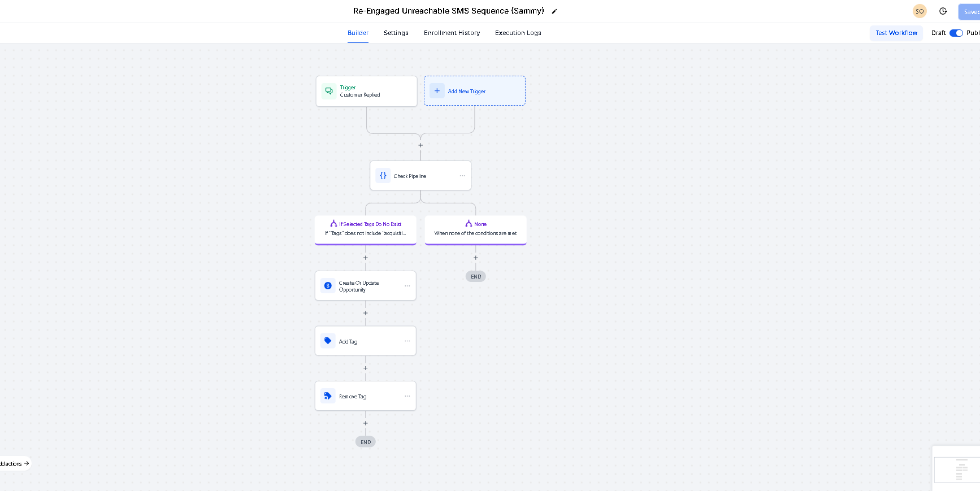Open the Check Pipeline three-dot menu
Screen dimensions: 980x491
(x=462, y=176)
